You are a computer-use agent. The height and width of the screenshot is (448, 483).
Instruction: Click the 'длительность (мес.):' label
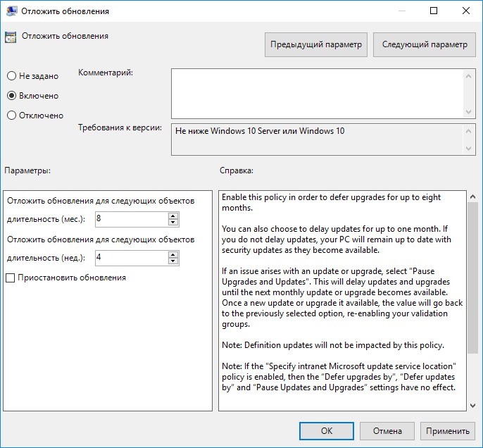click(x=46, y=219)
